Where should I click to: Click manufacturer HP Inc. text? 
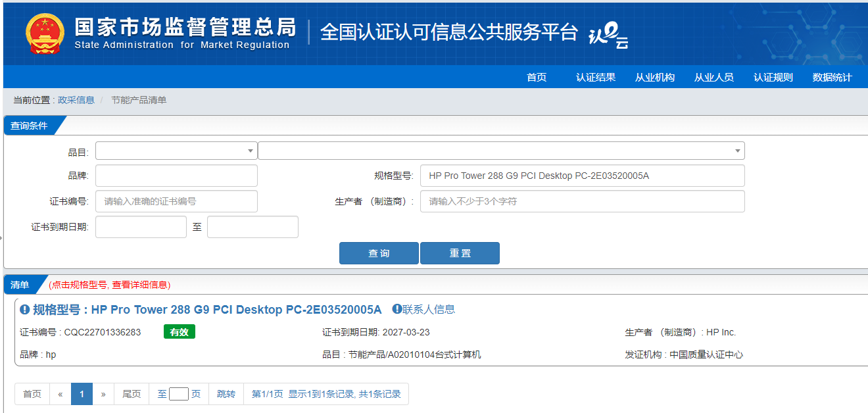click(x=721, y=332)
